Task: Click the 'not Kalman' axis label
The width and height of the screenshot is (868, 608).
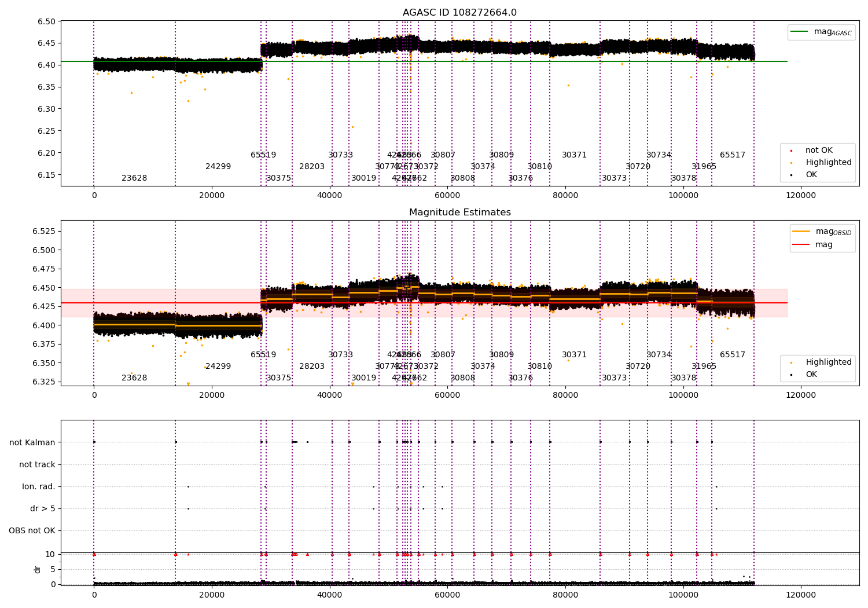Action: pyautogui.click(x=32, y=442)
